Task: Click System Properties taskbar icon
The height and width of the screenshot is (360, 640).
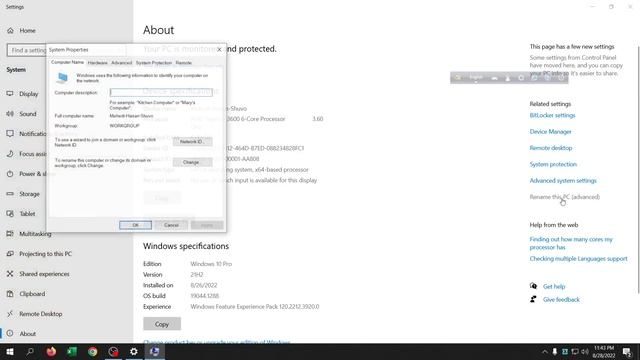Action: (x=155, y=351)
